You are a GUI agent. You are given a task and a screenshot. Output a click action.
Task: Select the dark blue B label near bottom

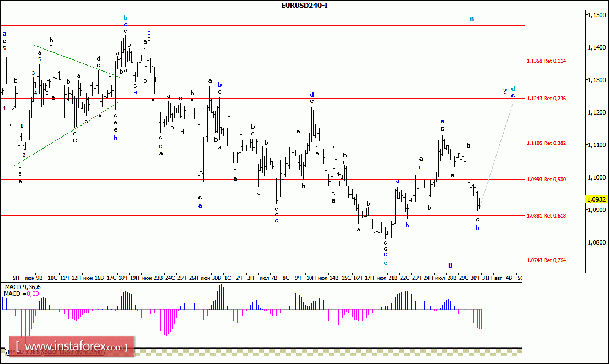pyautogui.click(x=450, y=265)
